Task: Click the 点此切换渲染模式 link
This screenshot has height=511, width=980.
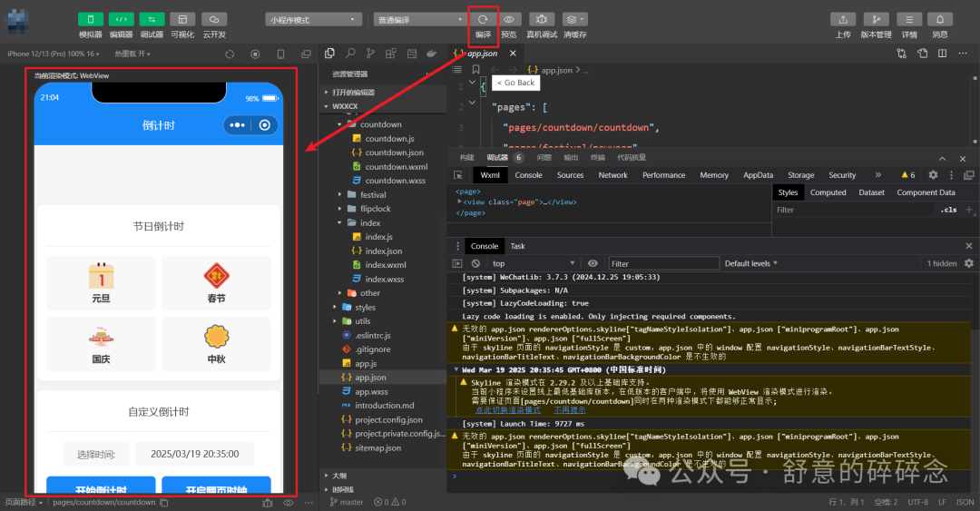Action: click(507, 410)
